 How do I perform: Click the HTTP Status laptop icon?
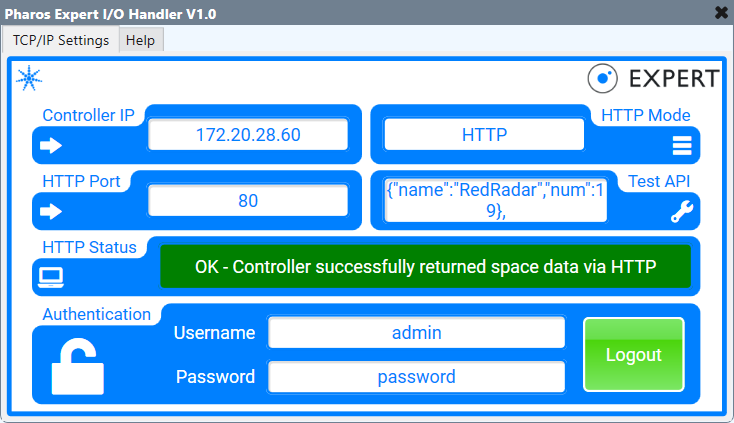(x=51, y=278)
